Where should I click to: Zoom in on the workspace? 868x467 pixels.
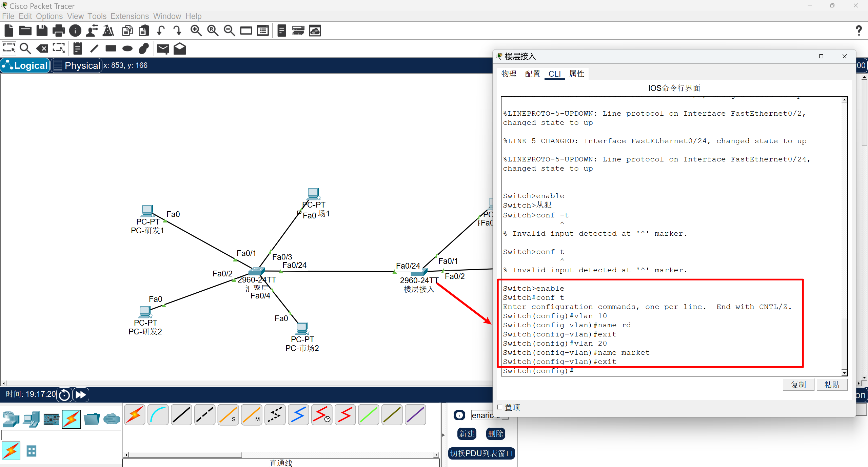tap(196, 31)
